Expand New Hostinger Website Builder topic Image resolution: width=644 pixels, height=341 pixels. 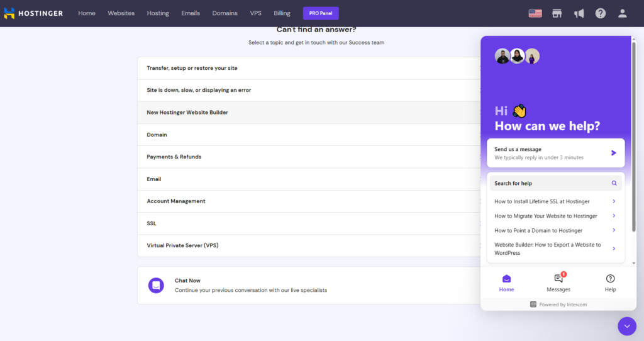coord(309,113)
